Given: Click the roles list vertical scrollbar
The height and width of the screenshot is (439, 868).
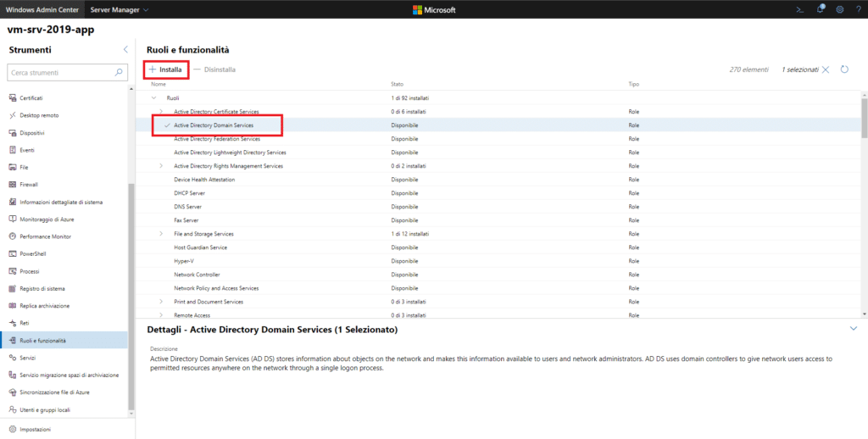Looking at the screenshot, I should (865, 118).
